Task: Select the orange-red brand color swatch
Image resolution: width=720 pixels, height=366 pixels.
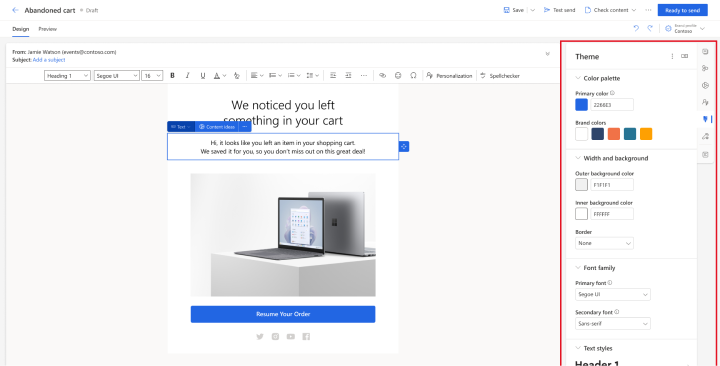Action: click(613, 134)
